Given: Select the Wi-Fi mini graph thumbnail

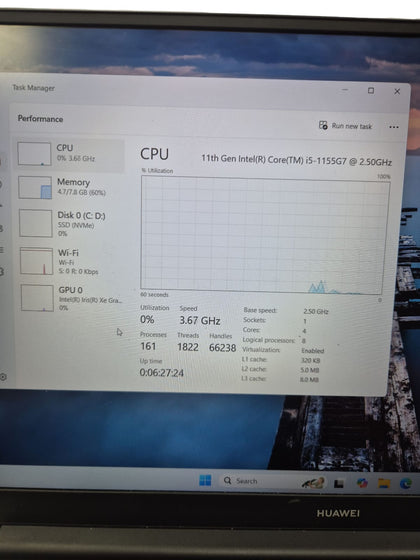Looking at the screenshot, I should tap(36, 261).
